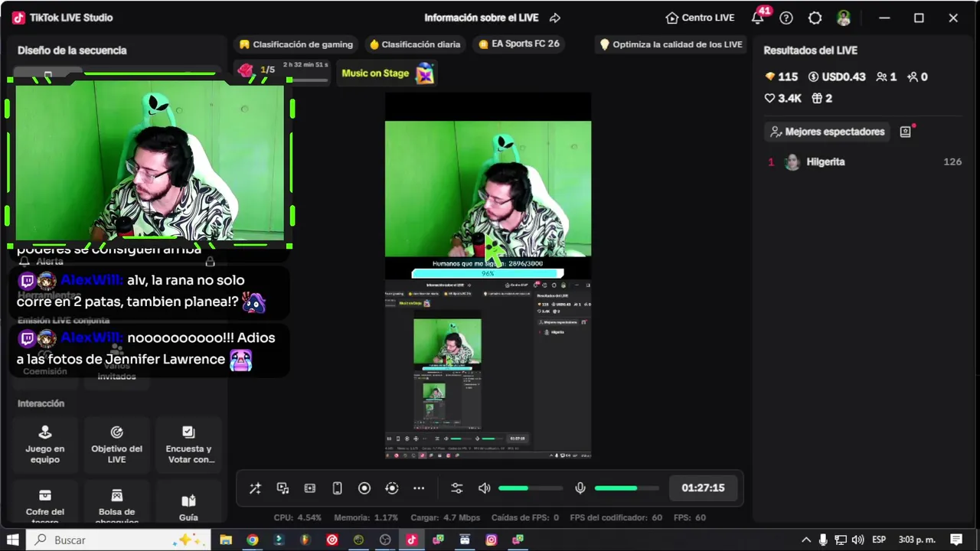Start recording with the record circle icon
The image size is (980, 551).
pyautogui.click(x=364, y=488)
